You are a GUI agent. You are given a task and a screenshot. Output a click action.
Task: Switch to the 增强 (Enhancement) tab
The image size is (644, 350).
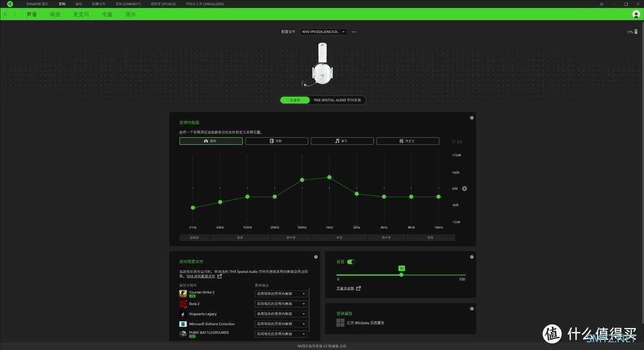55,14
